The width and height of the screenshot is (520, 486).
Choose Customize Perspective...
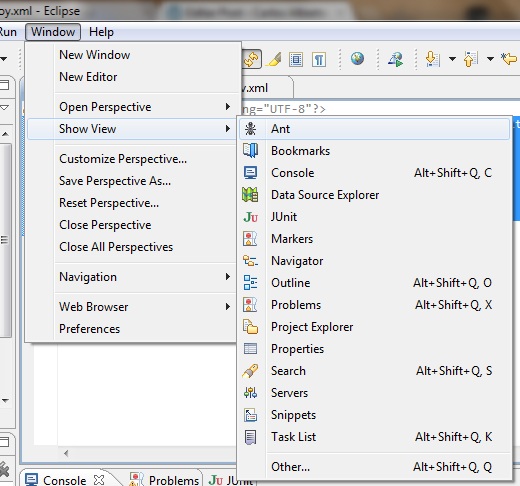pos(133,159)
